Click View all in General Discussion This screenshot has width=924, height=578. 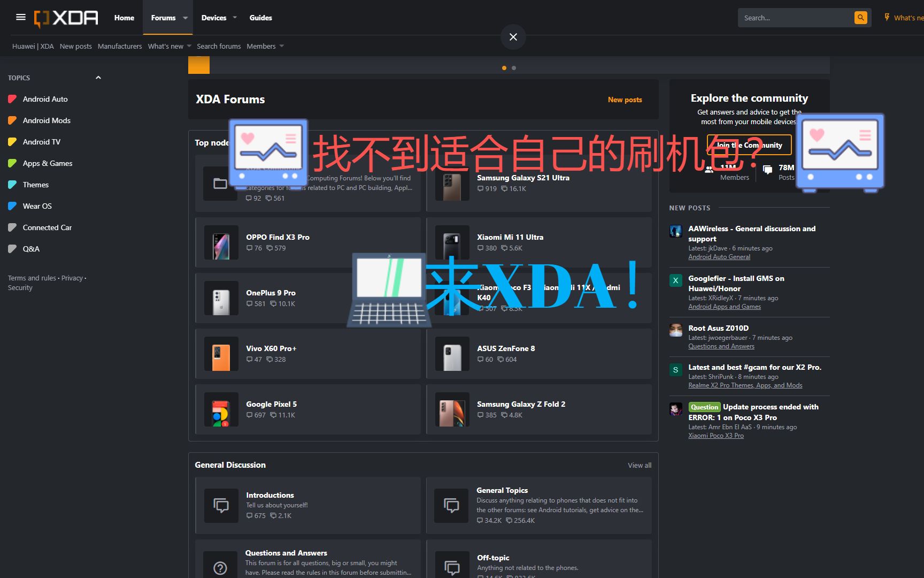[x=640, y=465]
